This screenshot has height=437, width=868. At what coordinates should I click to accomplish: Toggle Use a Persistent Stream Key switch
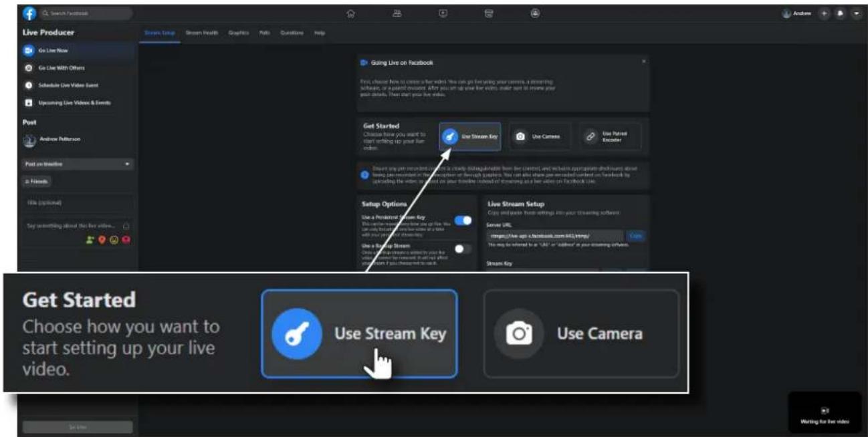pos(463,221)
